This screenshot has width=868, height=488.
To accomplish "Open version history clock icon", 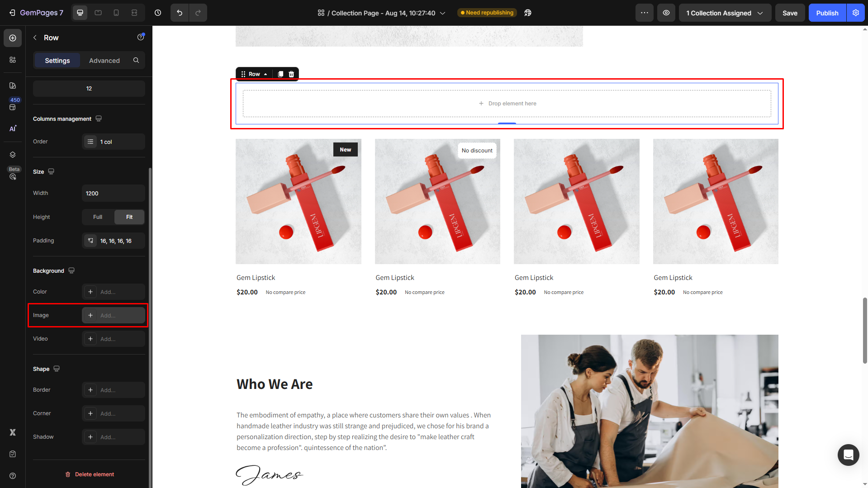I will click(158, 13).
